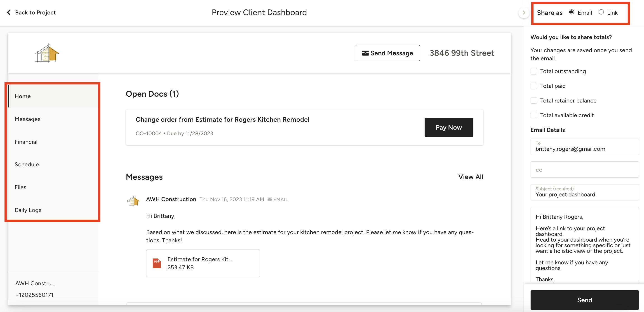Open the Messages sidebar tab
Viewport: 644px width, 312px height.
28,119
